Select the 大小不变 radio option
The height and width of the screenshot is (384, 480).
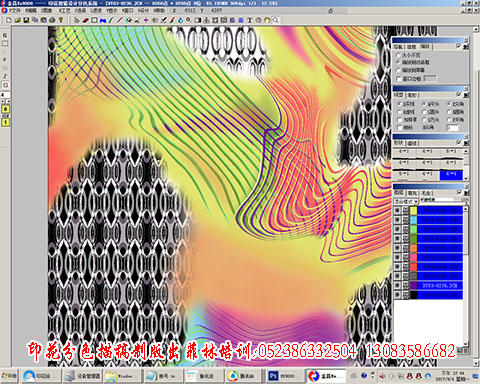point(399,55)
